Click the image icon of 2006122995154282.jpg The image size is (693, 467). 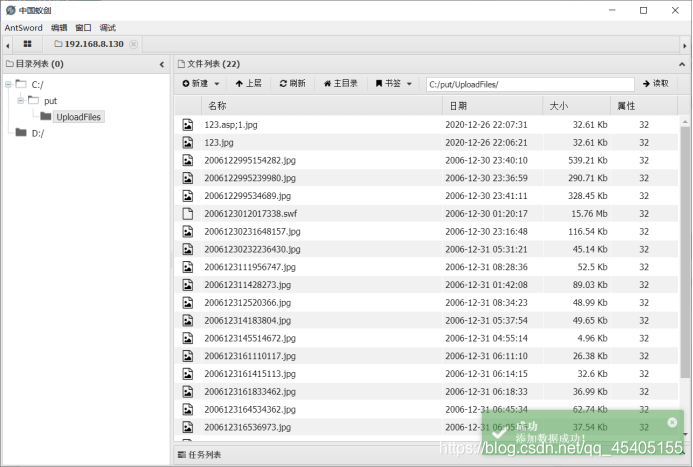pos(188,160)
